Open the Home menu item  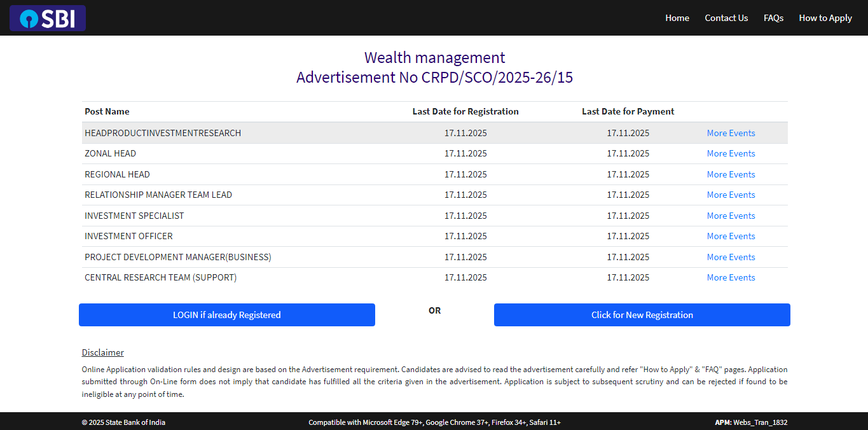677,18
